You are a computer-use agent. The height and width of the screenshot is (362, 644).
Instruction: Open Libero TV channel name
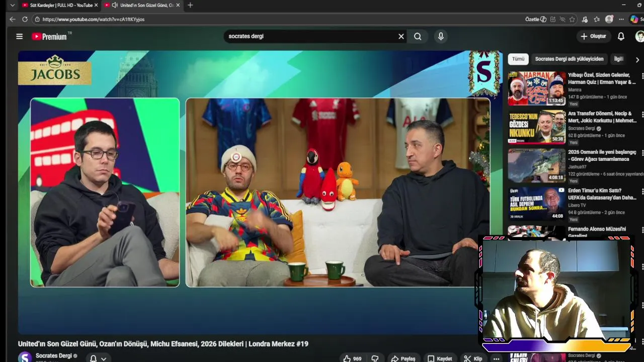click(577, 205)
